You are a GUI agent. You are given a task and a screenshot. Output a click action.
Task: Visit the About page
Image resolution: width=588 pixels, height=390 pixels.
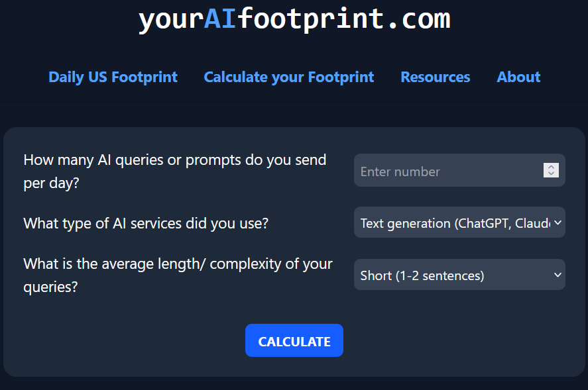click(518, 77)
